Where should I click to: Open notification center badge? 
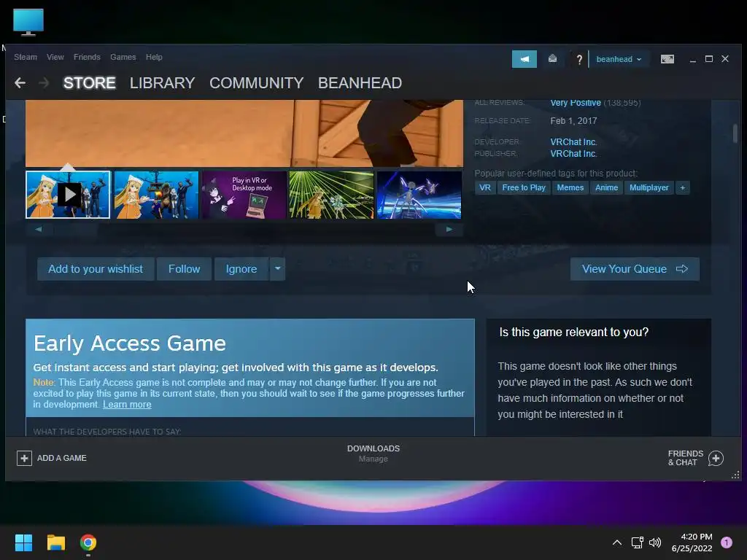coord(726,542)
